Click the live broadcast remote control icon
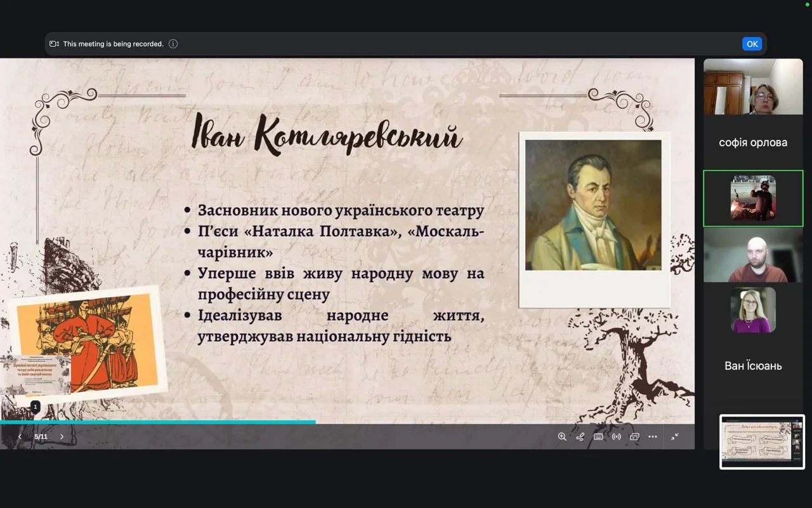This screenshot has height=508, width=812. point(616,437)
